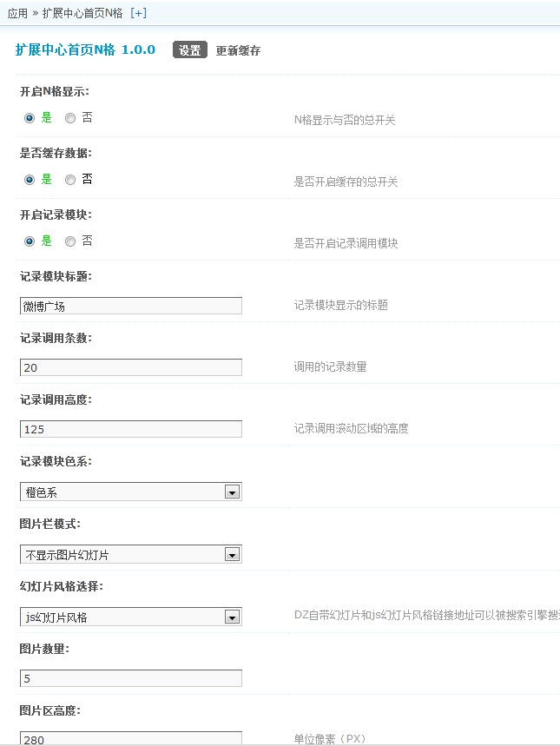
Task: Open the 图片栏模式 dropdown
Action: coord(131,554)
